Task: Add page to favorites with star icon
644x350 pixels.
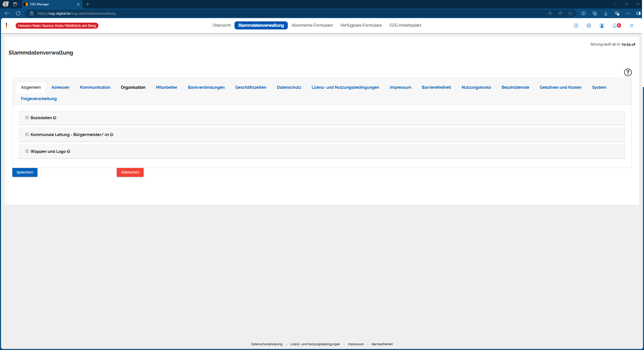Action: [570, 13]
